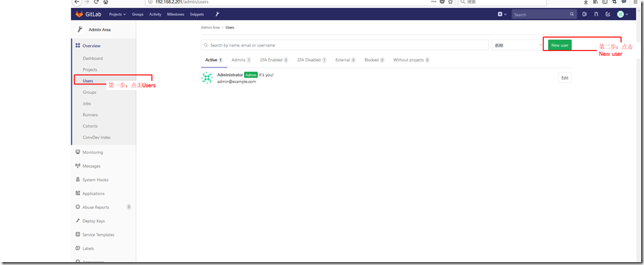Open System Hooks in sidebar
The width and height of the screenshot is (644, 265).
(x=92, y=180)
